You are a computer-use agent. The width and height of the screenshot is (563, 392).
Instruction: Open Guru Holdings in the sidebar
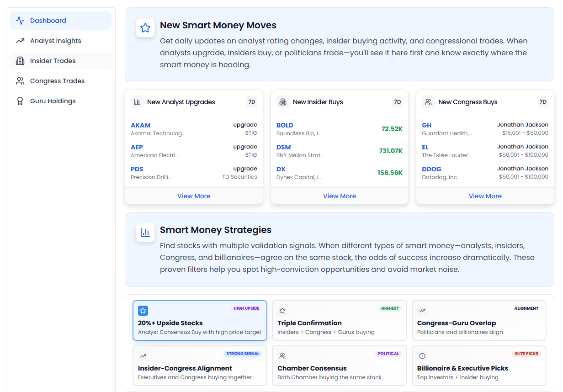[x=61, y=101]
